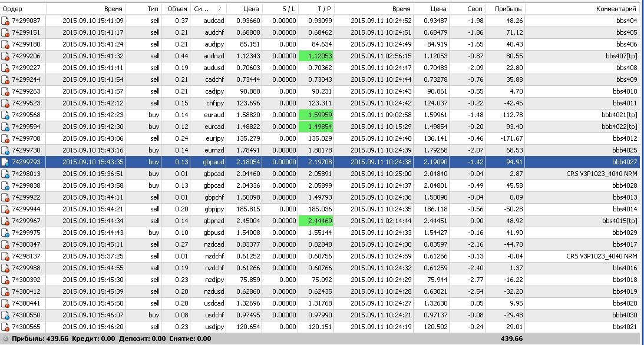Sort by the Тип column header

pos(143,9)
